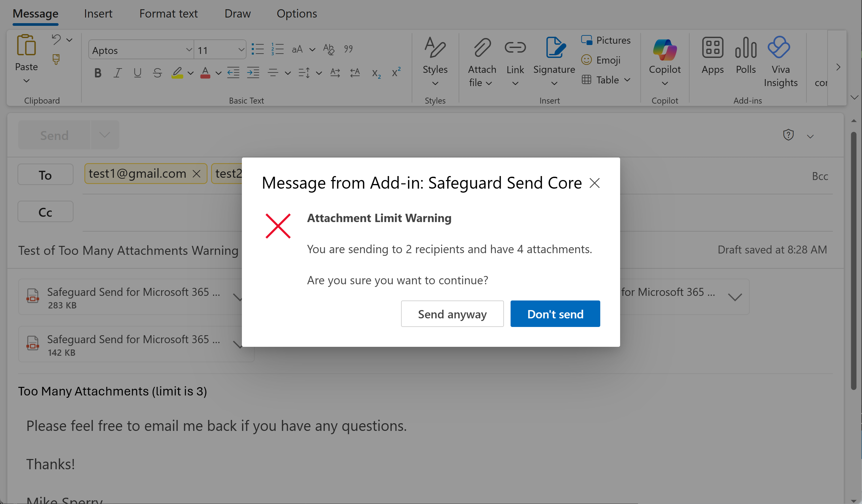Set right-to-left text direction
Screen dimensions: 862x504
click(x=355, y=72)
